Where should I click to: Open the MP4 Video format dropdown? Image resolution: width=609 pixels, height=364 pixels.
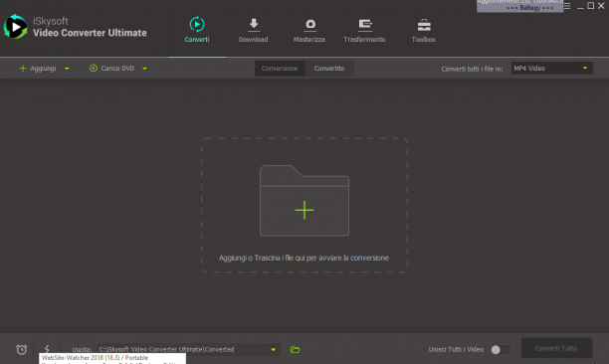coord(552,69)
